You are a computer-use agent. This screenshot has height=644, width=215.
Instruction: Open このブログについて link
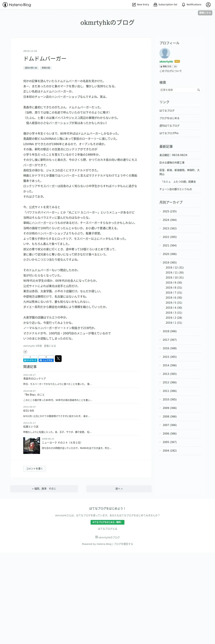pos(171,71)
